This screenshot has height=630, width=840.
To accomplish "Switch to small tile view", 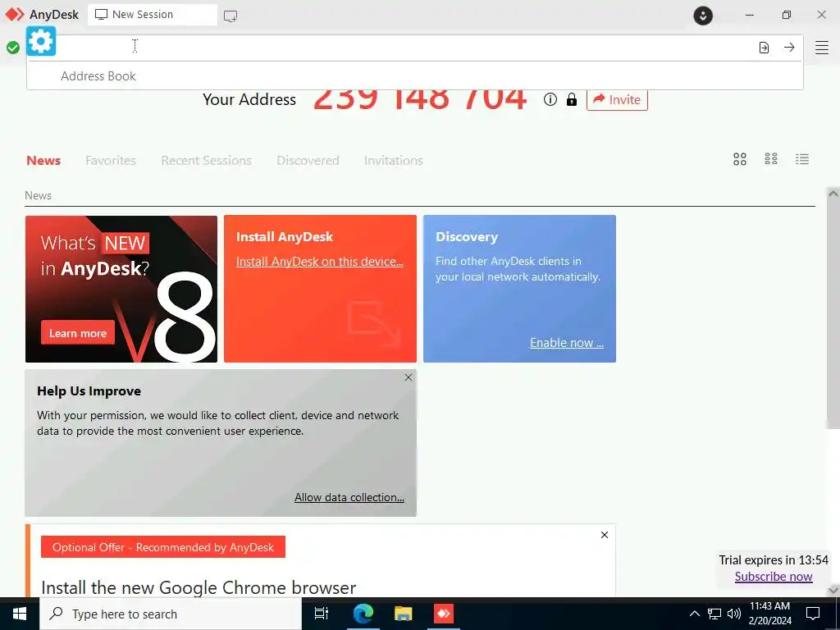I will (771, 159).
